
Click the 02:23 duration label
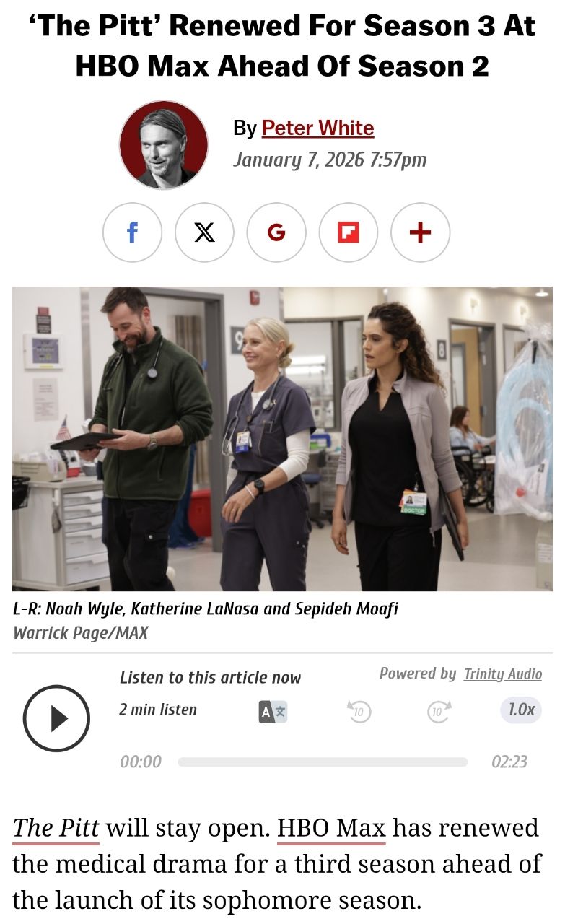coord(509,762)
